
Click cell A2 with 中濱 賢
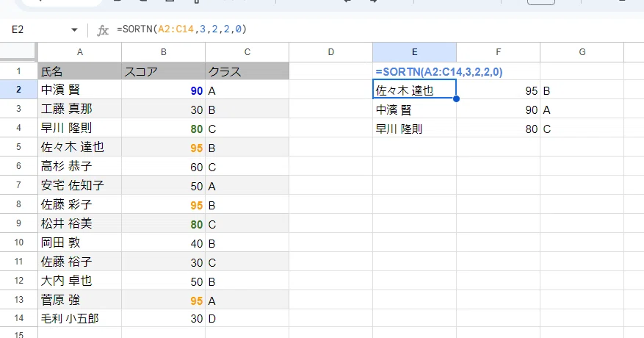coord(80,90)
